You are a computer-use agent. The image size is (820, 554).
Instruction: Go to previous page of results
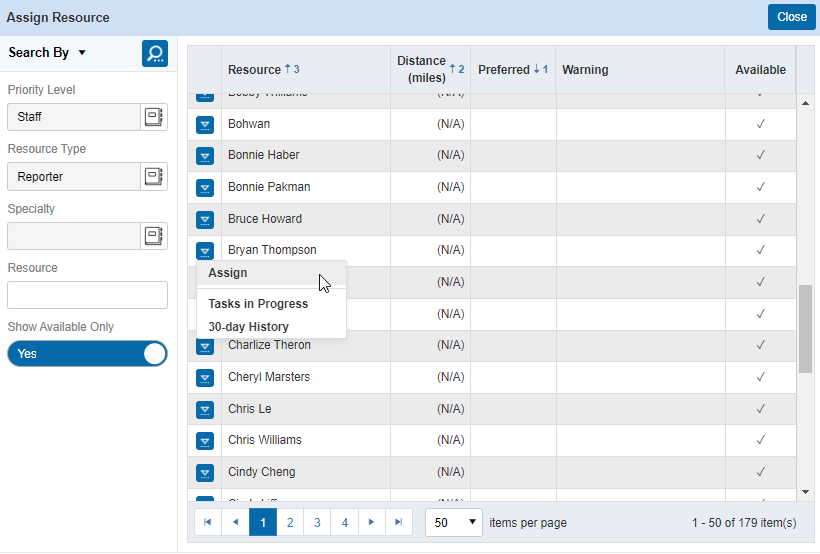pos(235,522)
